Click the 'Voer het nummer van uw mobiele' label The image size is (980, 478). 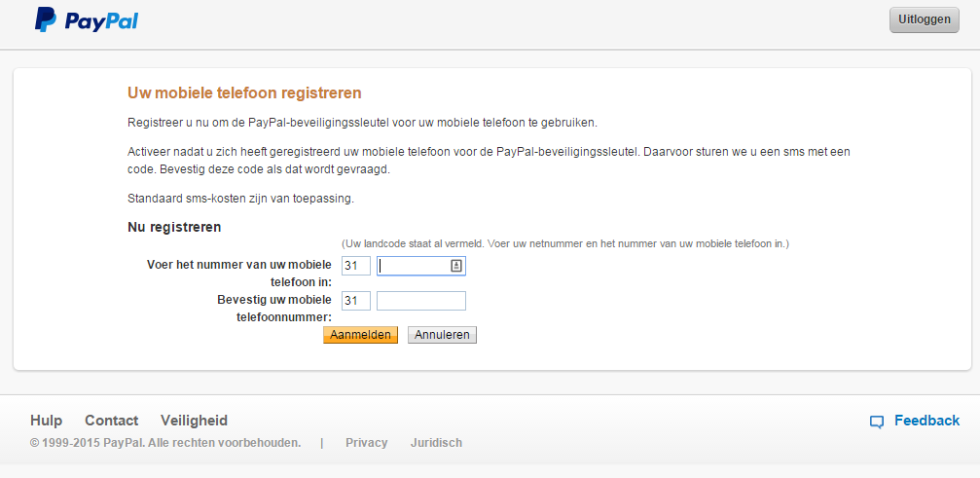[239, 264]
